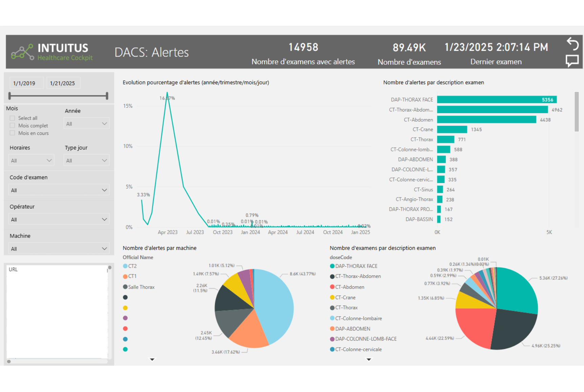584x392 pixels.
Task: Show more doseCode legend entries arrow
Action: [x=369, y=359]
